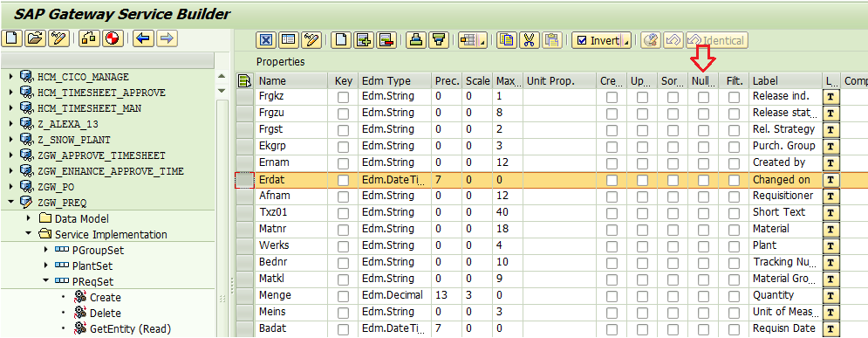This screenshot has height=338, width=868.
Task: Open text label icon for Erdat row
Action: [x=830, y=180]
